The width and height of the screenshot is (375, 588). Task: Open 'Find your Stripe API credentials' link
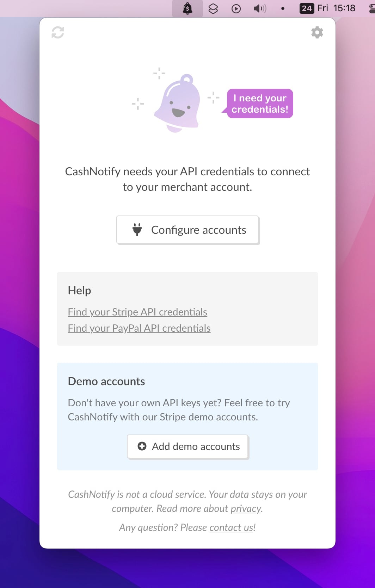(137, 312)
